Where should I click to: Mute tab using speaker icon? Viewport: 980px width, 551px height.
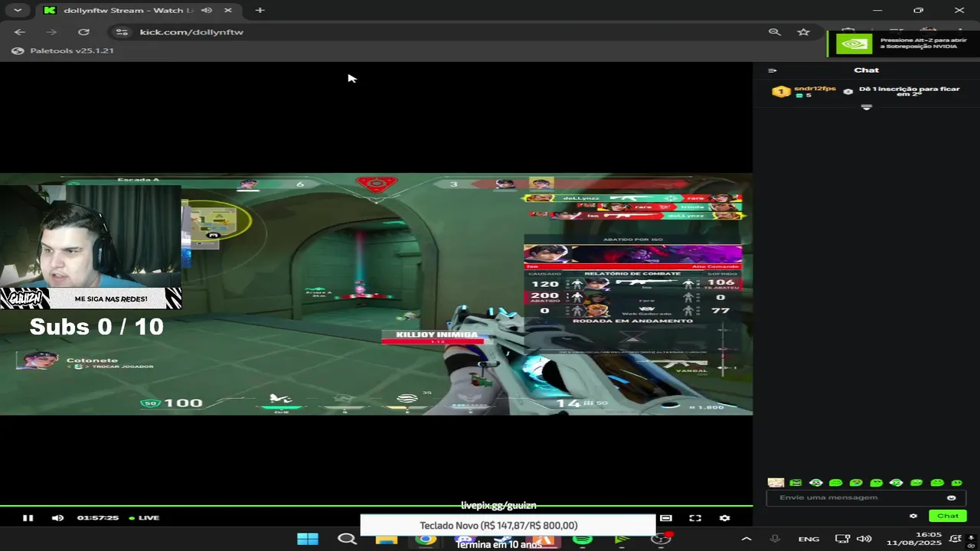pyautogui.click(x=207, y=10)
